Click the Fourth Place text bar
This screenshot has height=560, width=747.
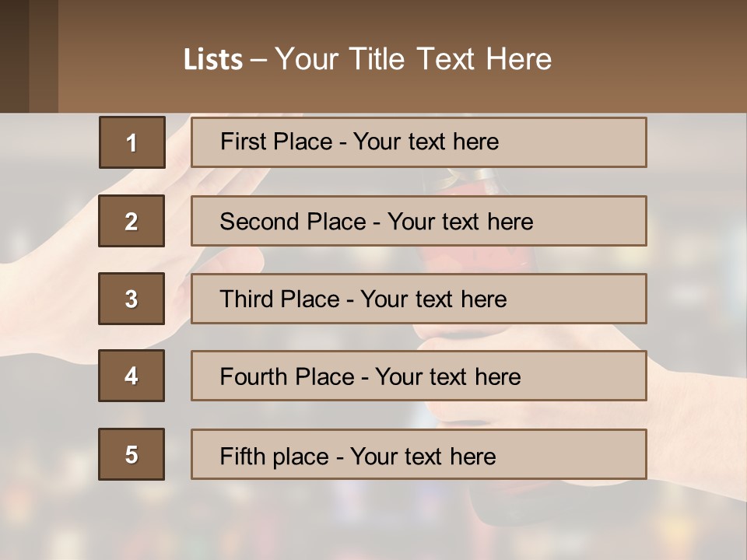[x=419, y=376]
